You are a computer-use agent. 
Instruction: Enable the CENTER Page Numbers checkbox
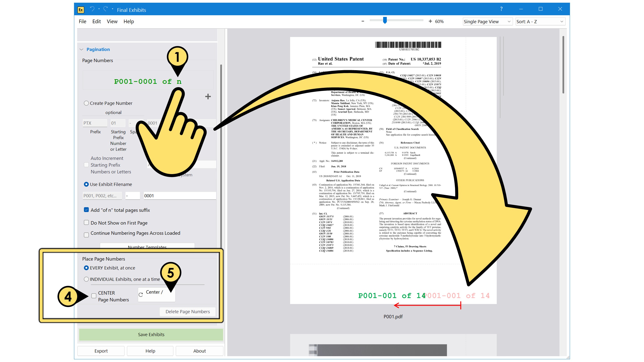[x=94, y=296]
